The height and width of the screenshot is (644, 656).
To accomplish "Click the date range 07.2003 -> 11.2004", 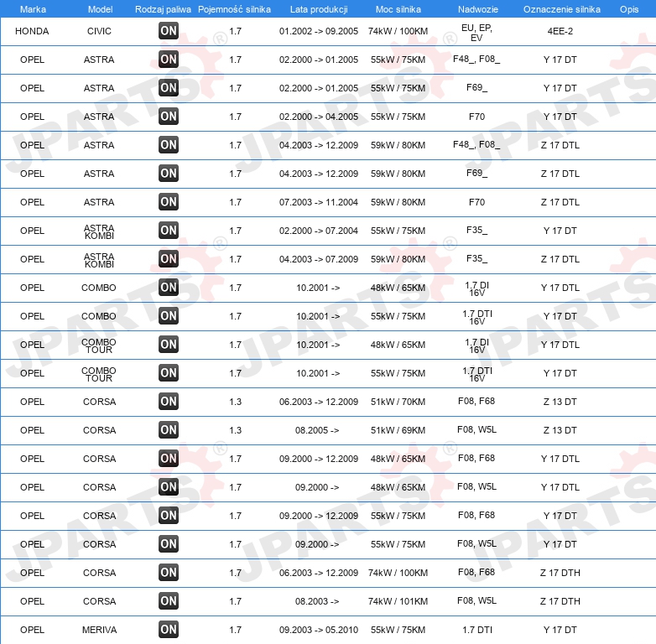I will [319, 202].
